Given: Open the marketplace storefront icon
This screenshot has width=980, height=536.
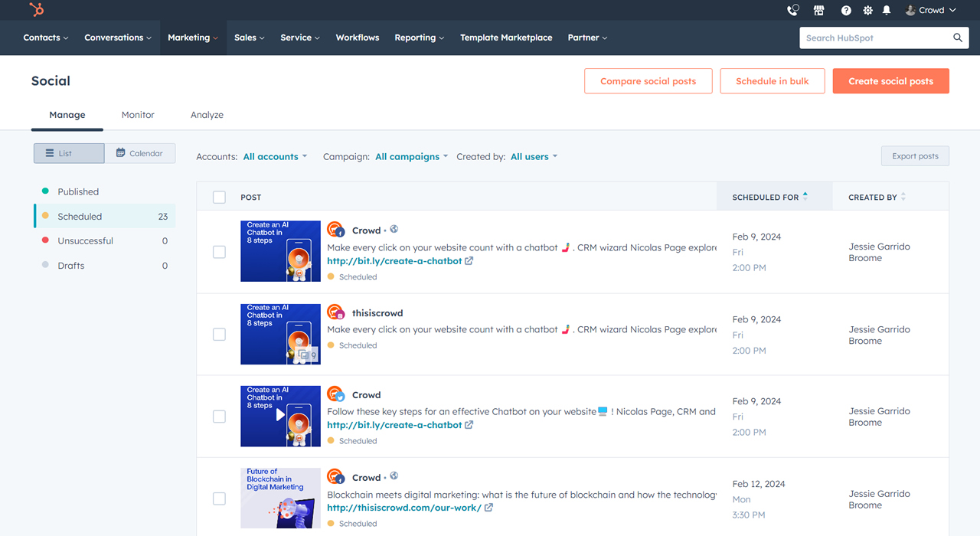Looking at the screenshot, I should pyautogui.click(x=818, y=10).
